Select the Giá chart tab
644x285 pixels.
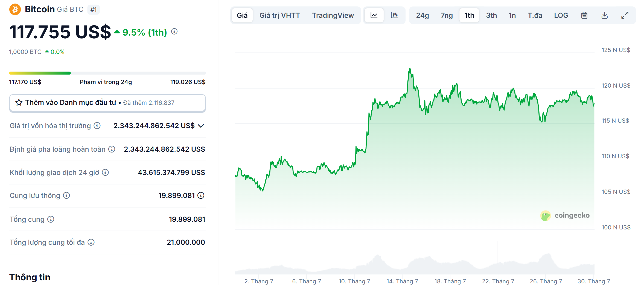(242, 15)
